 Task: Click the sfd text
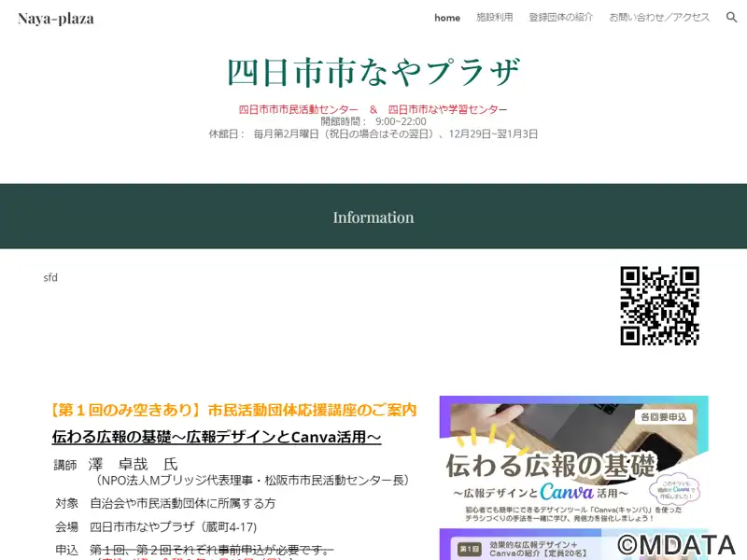coord(50,277)
